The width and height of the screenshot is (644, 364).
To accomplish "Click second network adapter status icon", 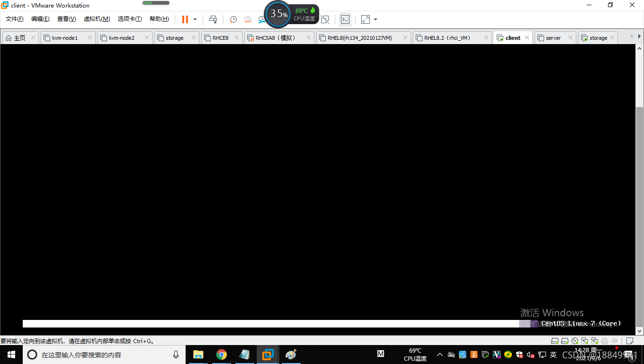I will (x=595, y=341).
